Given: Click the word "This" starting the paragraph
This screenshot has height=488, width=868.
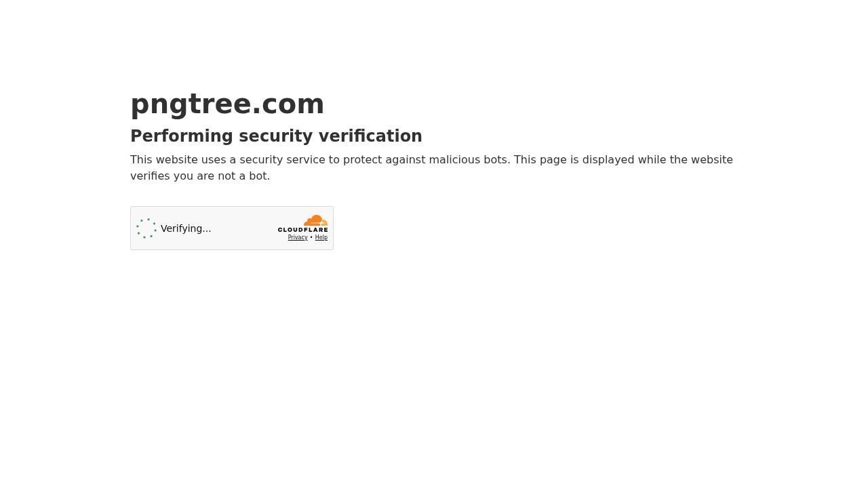Looking at the screenshot, I should click(141, 159).
